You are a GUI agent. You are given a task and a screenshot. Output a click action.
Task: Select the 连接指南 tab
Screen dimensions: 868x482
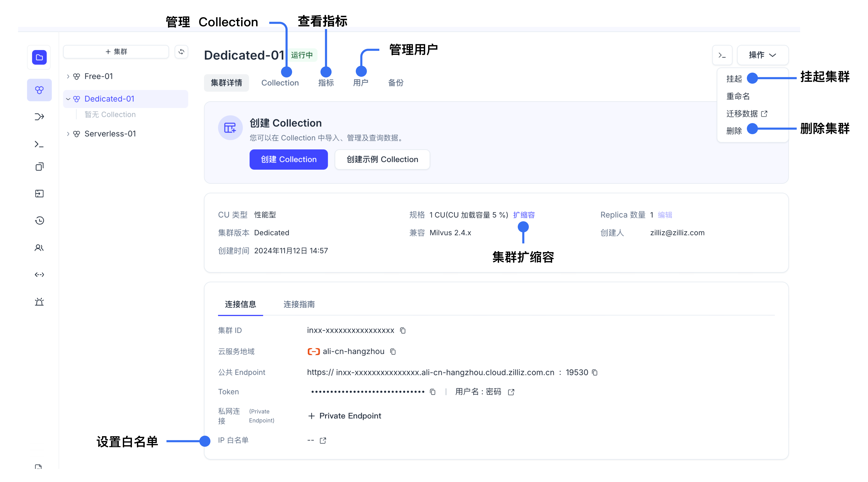[299, 304]
